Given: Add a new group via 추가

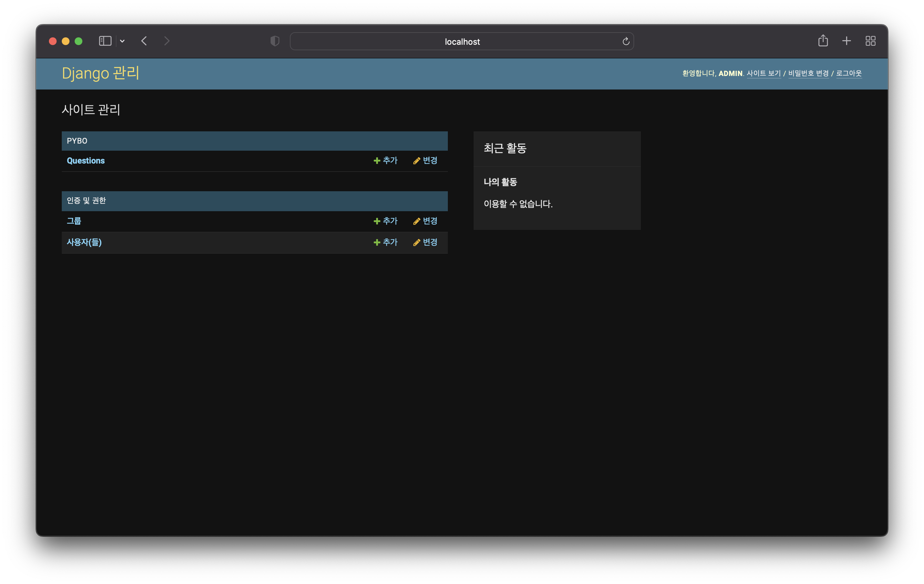Looking at the screenshot, I should coord(386,221).
